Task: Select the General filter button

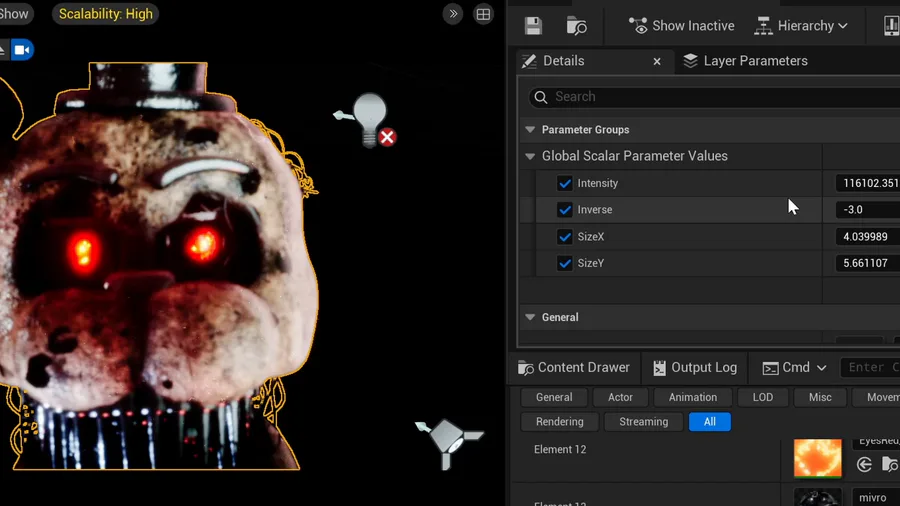Action: pyautogui.click(x=554, y=397)
